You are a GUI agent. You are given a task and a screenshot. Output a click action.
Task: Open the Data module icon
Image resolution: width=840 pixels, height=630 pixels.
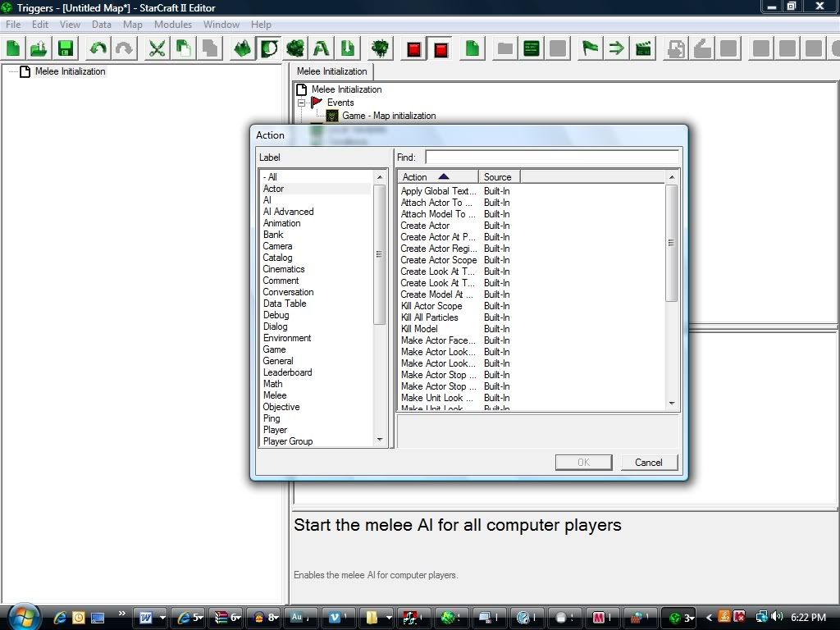(x=294, y=48)
